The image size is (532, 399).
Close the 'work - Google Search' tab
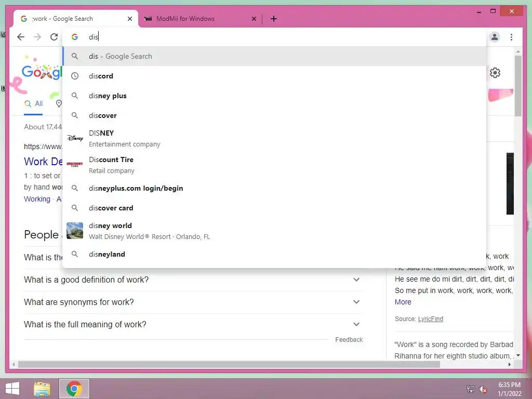129,19
